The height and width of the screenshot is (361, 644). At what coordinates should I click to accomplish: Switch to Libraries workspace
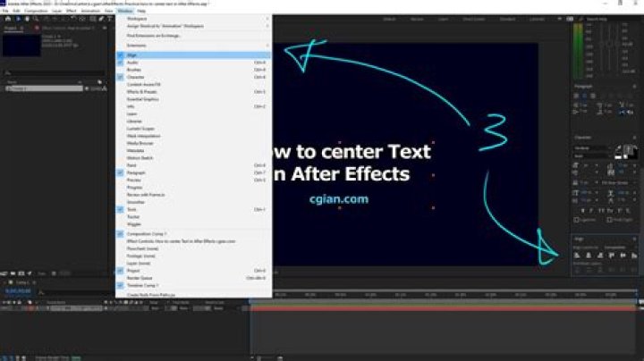coord(537,19)
